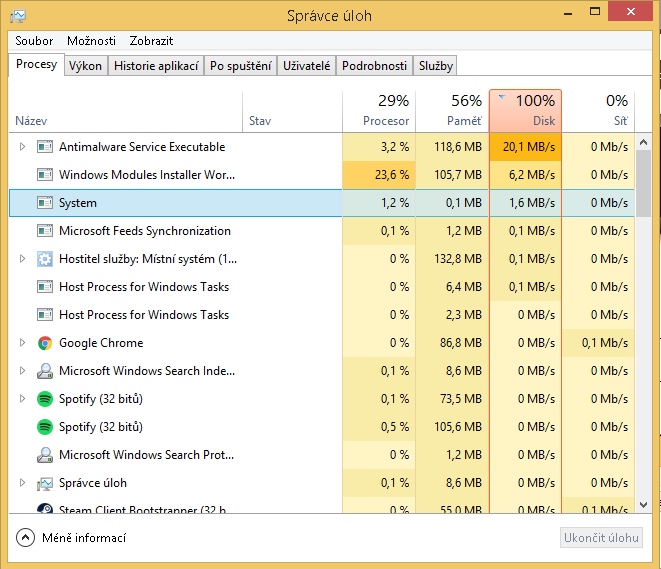The image size is (661, 569).
Task: Expand Microsoft Windows Search Indexer group
Action: pyautogui.click(x=22, y=371)
